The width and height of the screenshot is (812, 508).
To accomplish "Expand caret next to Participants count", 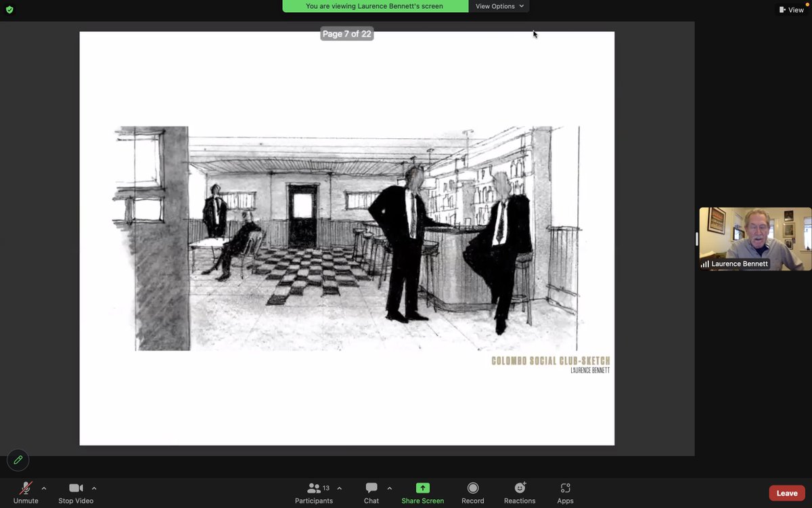I will pyautogui.click(x=339, y=488).
